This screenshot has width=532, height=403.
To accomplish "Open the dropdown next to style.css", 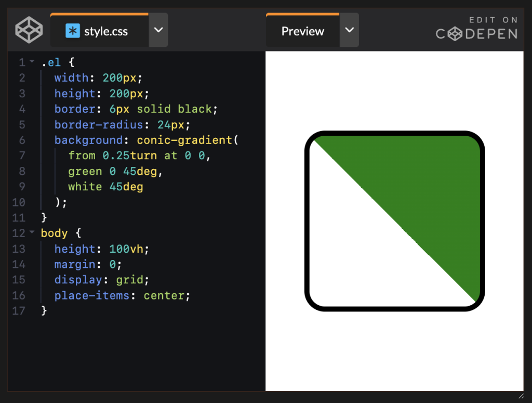I will pos(158,30).
